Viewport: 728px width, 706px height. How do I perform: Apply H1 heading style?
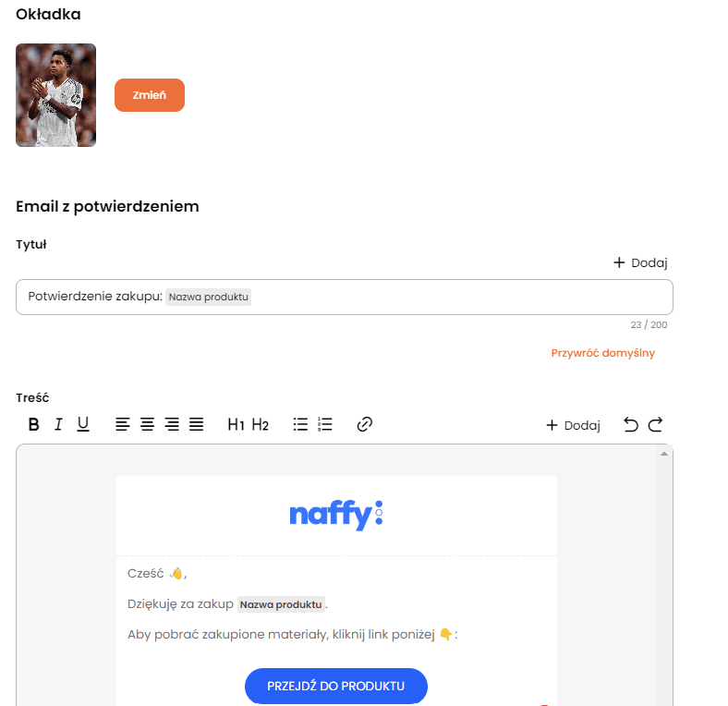pos(236,424)
